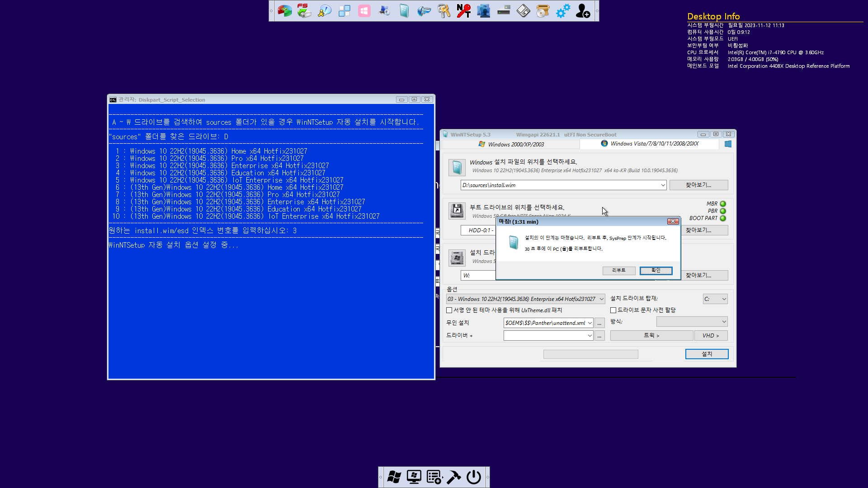
Task: Open the 방식 method dropdown
Action: tap(692, 322)
